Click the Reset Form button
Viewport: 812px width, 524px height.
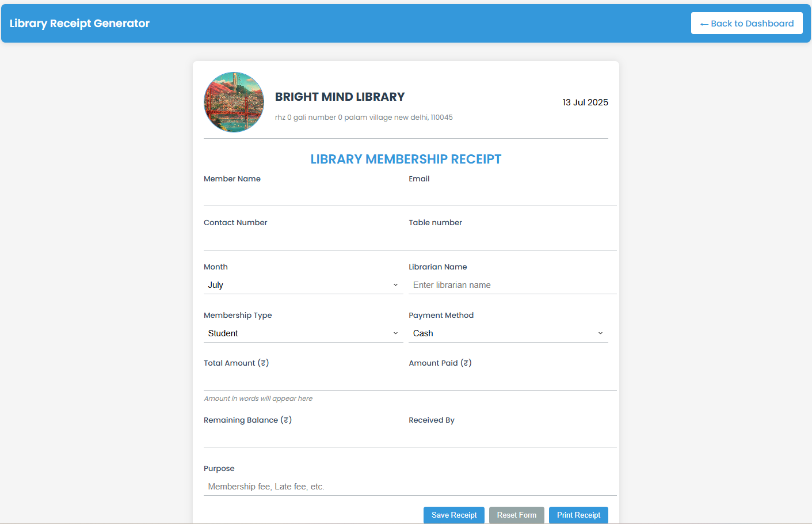click(516, 515)
